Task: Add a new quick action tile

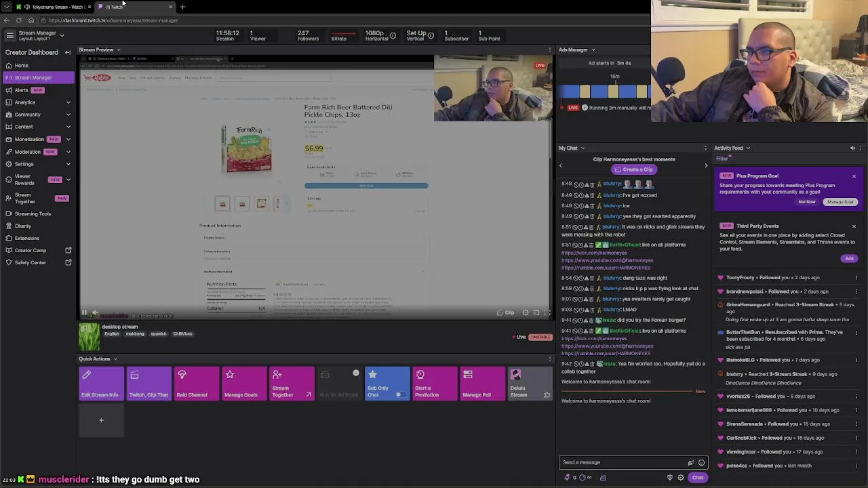Action: tap(101, 420)
